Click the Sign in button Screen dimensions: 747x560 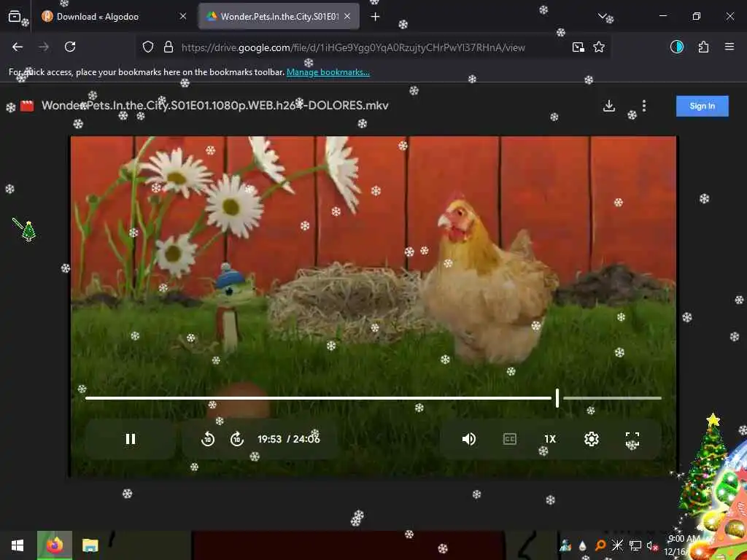pyautogui.click(x=703, y=106)
